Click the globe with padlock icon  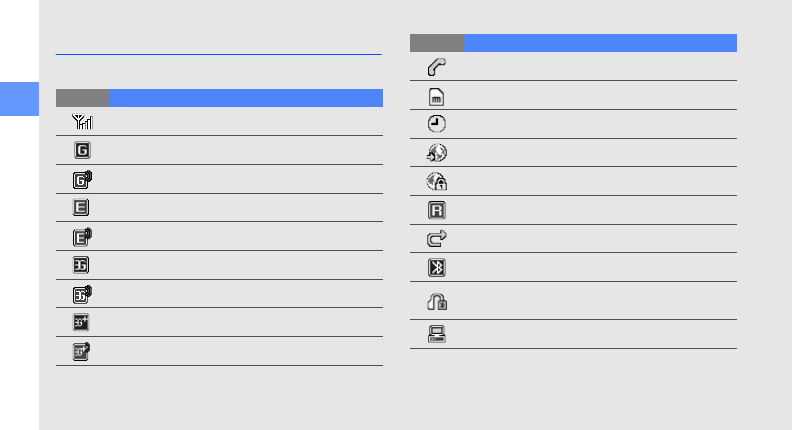tap(437, 182)
